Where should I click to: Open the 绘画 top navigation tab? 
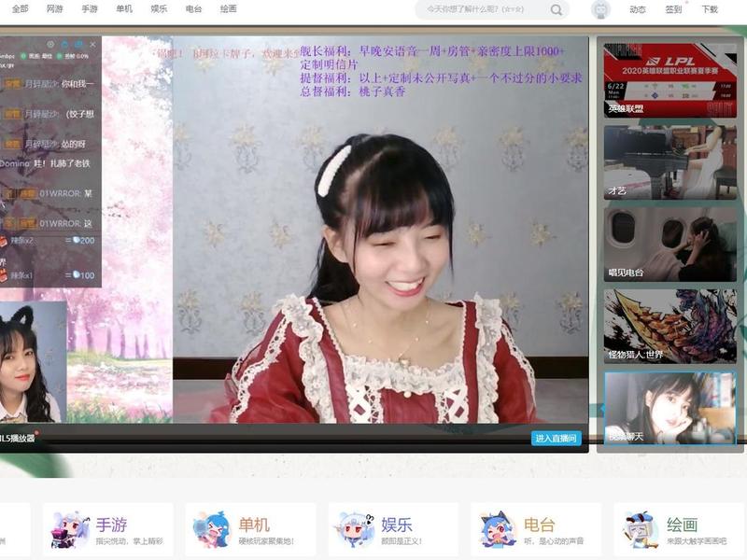pyautogui.click(x=228, y=8)
